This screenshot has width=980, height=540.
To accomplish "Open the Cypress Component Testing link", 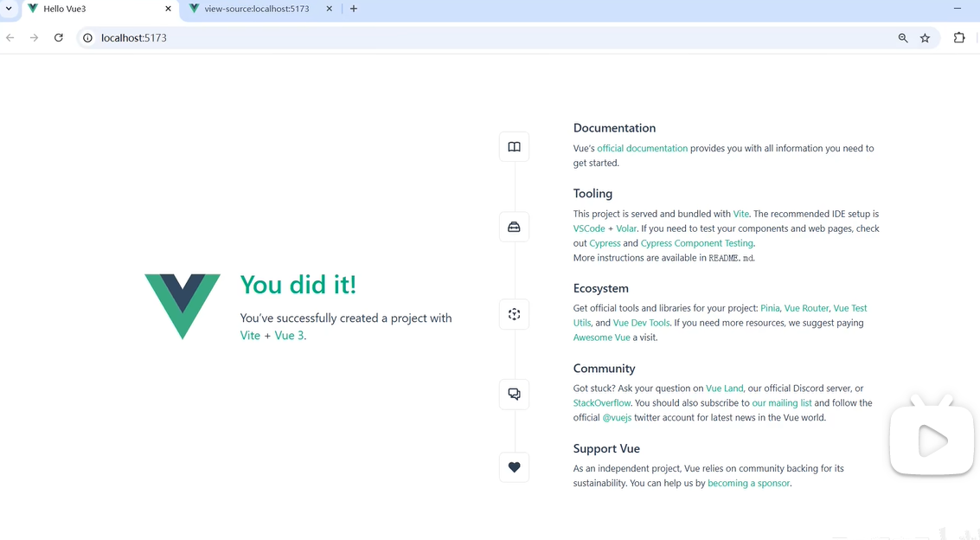I will tap(697, 243).
